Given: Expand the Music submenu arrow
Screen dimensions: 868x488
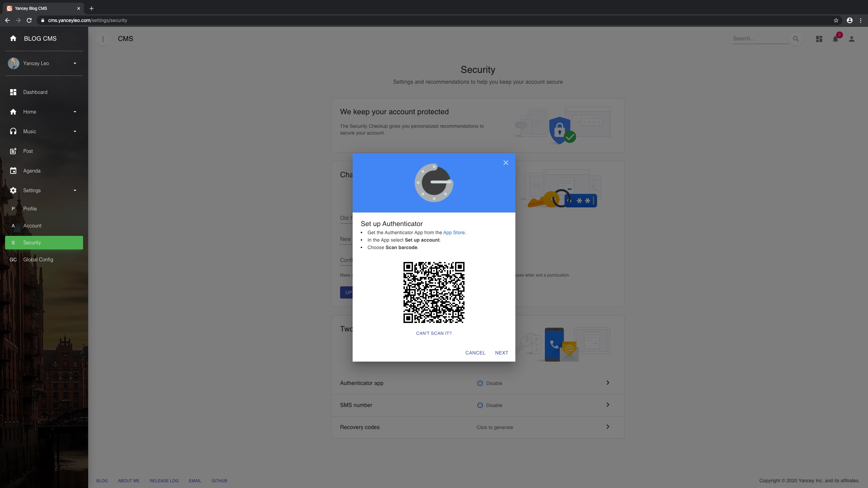Looking at the screenshot, I should pyautogui.click(x=75, y=131).
